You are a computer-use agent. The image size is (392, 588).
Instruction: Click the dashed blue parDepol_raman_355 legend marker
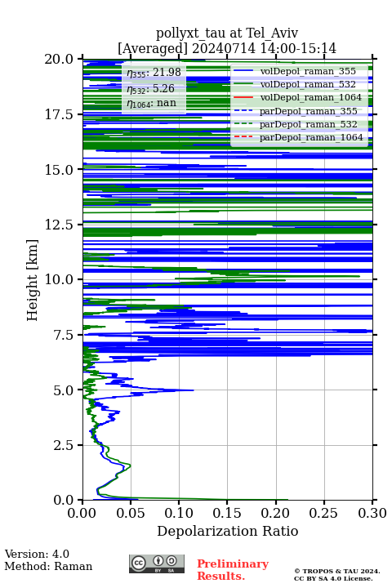243,111
